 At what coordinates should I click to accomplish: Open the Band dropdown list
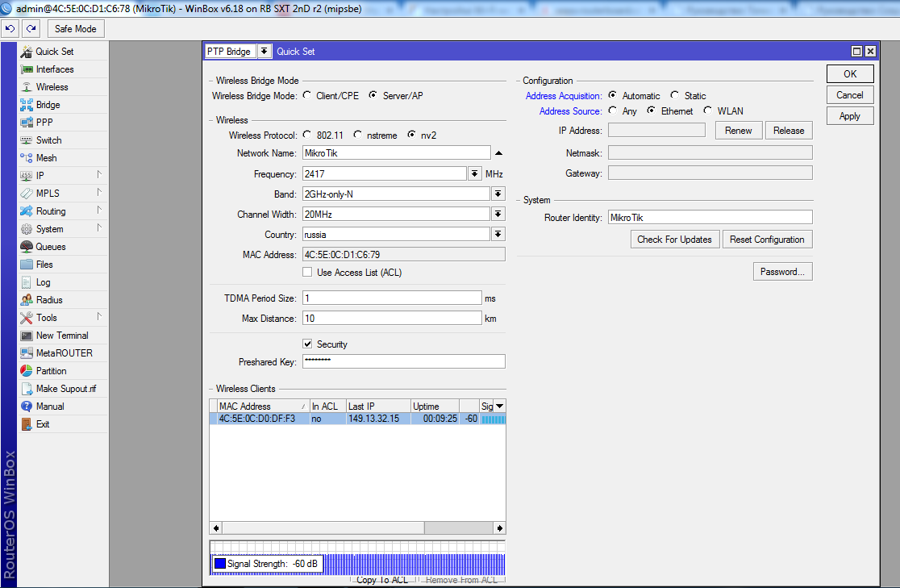498,194
